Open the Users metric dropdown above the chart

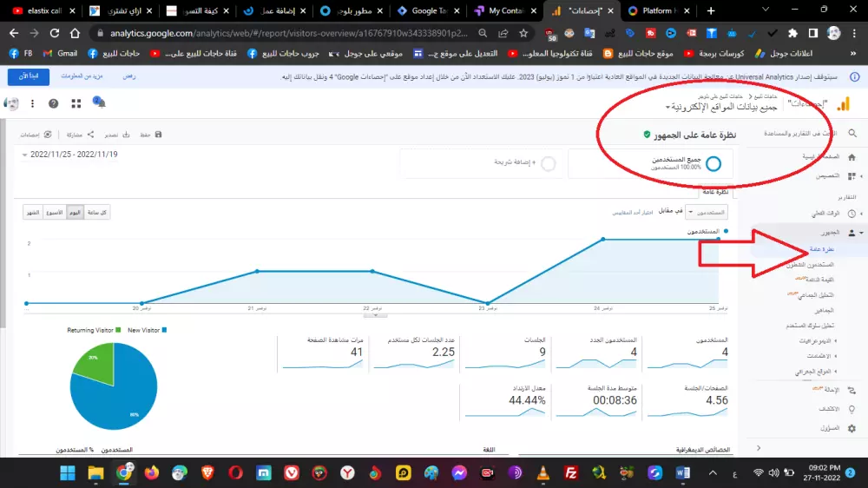point(707,212)
